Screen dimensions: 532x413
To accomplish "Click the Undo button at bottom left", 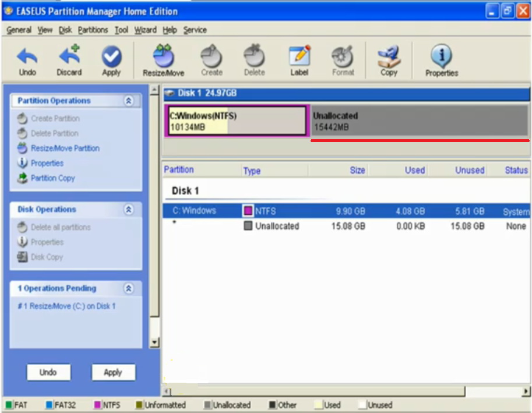I will tap(48, 372).
